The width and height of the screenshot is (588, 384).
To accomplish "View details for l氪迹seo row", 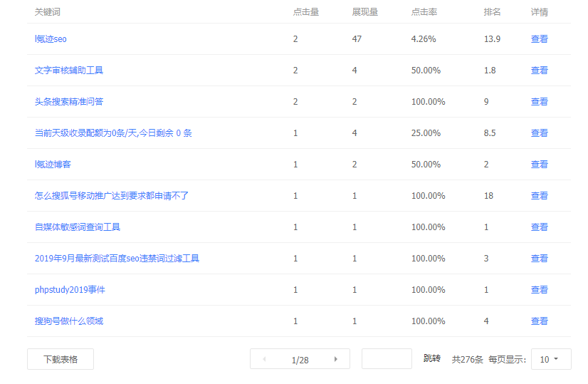I will [x=539, y=39].
